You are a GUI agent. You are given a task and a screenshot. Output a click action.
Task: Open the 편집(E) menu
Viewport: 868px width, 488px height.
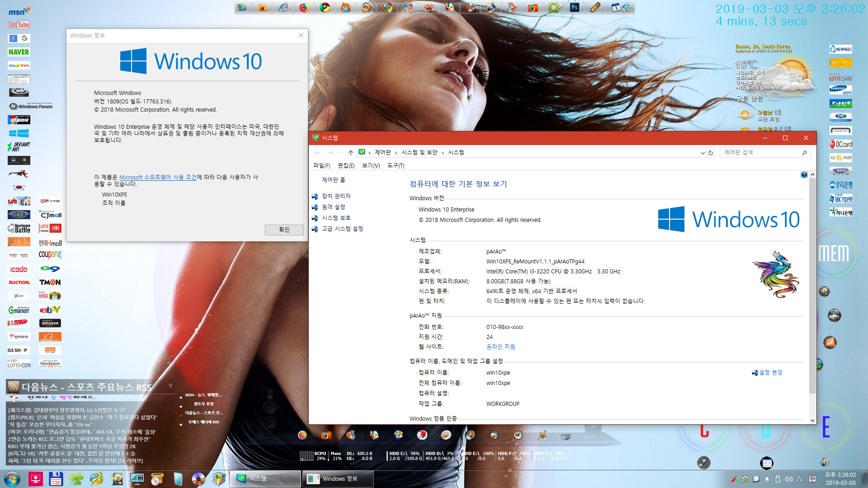(x=346, y=165)
